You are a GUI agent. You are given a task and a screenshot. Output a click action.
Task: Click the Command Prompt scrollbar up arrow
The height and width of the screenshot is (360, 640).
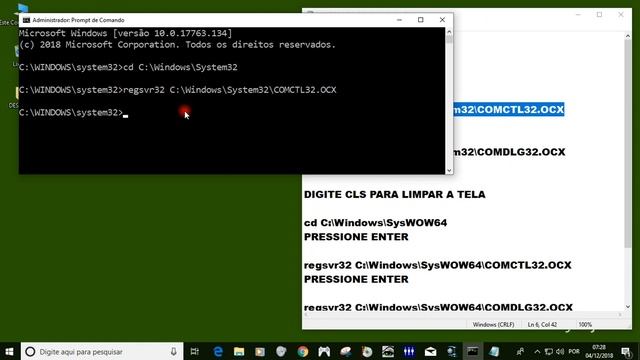[x=449, y=31]
